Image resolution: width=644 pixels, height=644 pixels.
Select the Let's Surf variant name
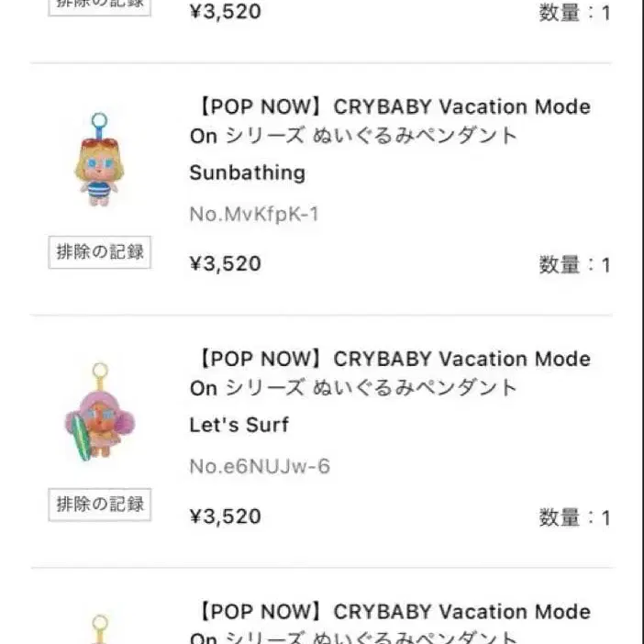[x=239, y=425]
